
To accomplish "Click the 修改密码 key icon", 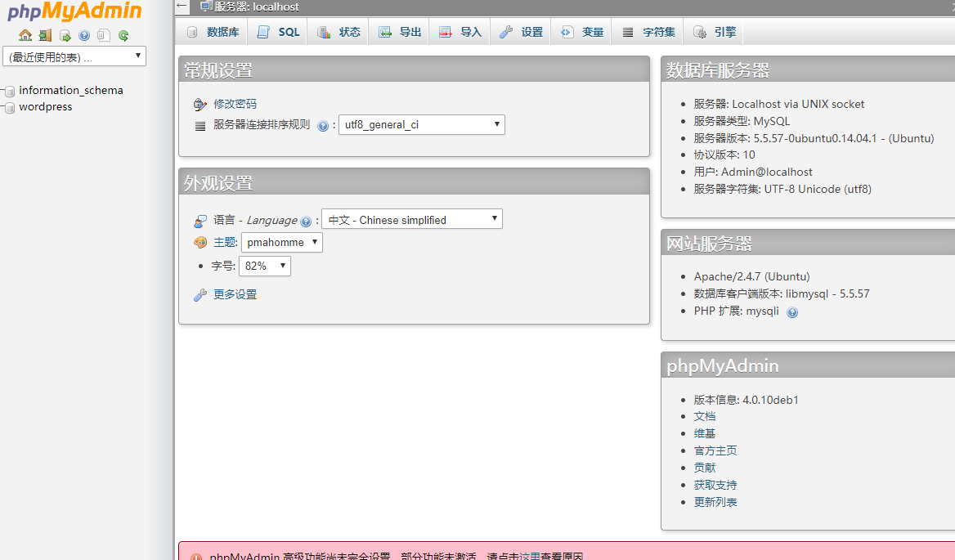I will pos(200,104).
